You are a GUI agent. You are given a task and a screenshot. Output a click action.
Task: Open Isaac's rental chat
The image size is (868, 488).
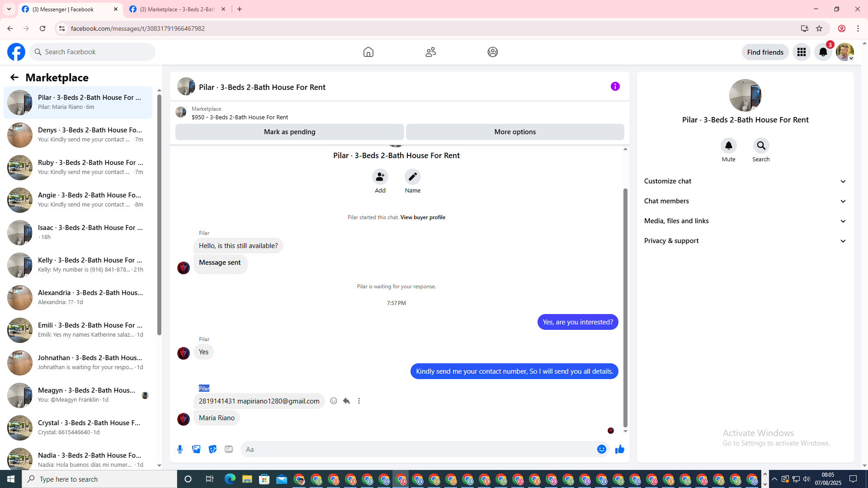pos(78,232)
